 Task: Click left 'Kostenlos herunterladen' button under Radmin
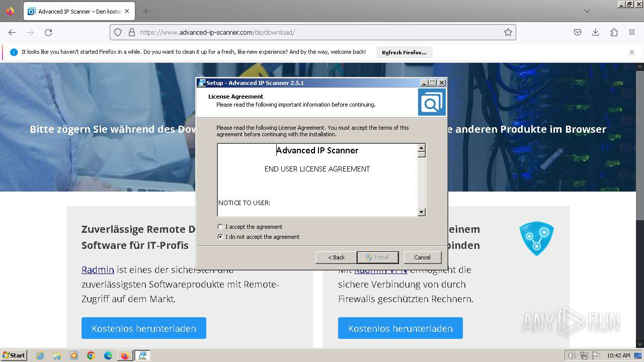tap(144, 328)
